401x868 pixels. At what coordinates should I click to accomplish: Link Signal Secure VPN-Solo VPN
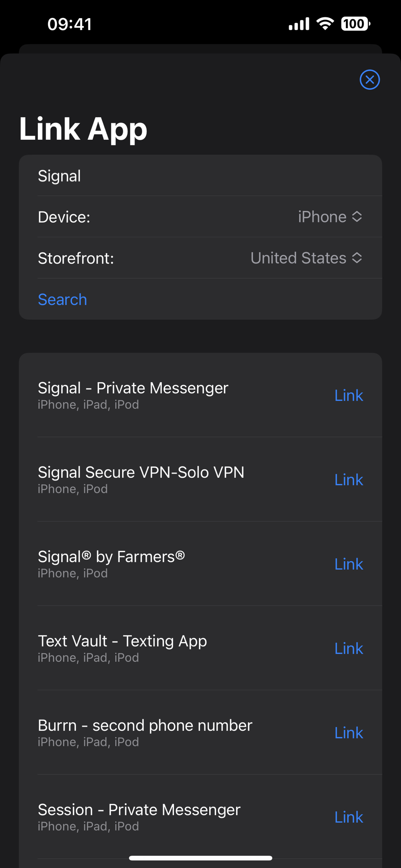point(348,480)
